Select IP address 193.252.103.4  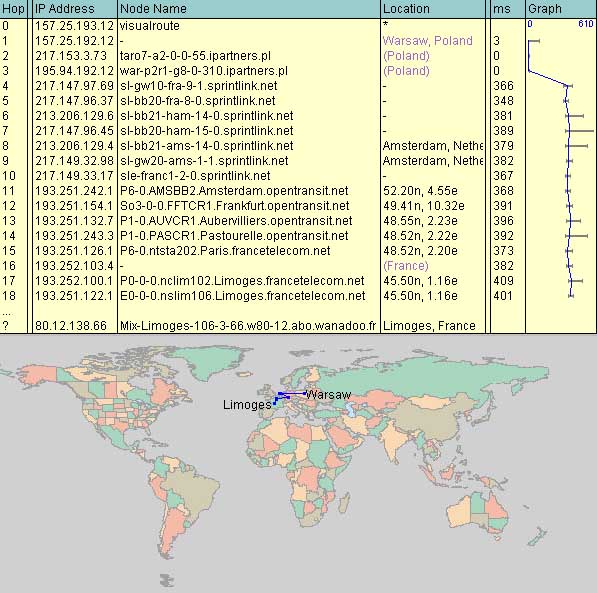[74, 266]
